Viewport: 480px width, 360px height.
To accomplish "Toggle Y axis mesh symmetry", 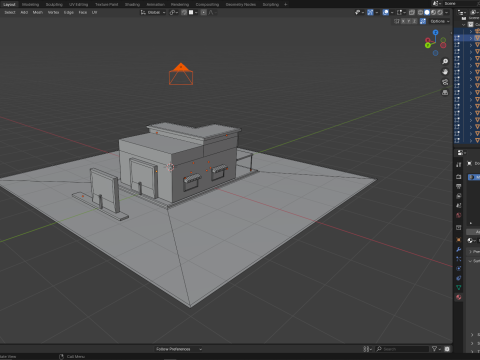I will (x=409, y=21).
